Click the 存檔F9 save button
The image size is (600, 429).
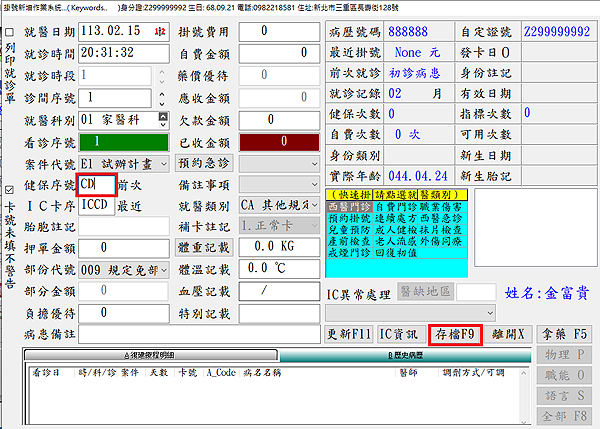(x=456, y=333)
